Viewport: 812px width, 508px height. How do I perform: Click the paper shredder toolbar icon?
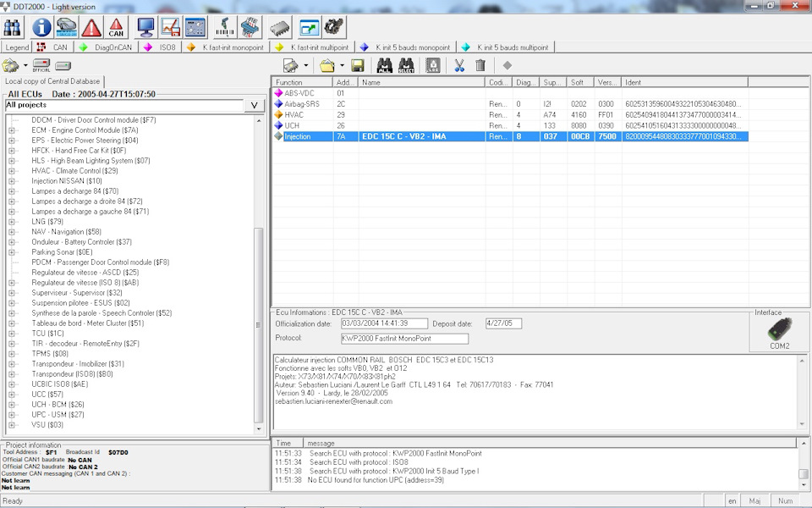(250, 27)
